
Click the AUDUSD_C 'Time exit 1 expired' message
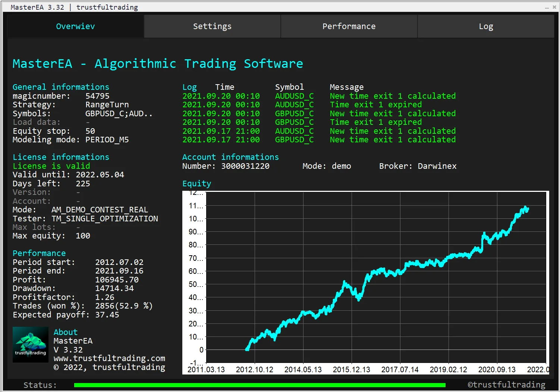point(376,105)
